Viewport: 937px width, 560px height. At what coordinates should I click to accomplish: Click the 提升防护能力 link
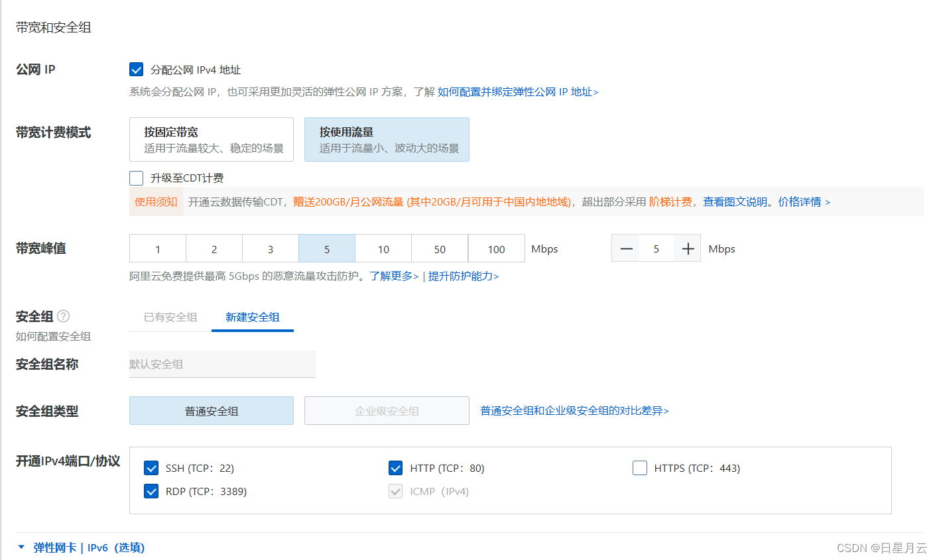464,276
